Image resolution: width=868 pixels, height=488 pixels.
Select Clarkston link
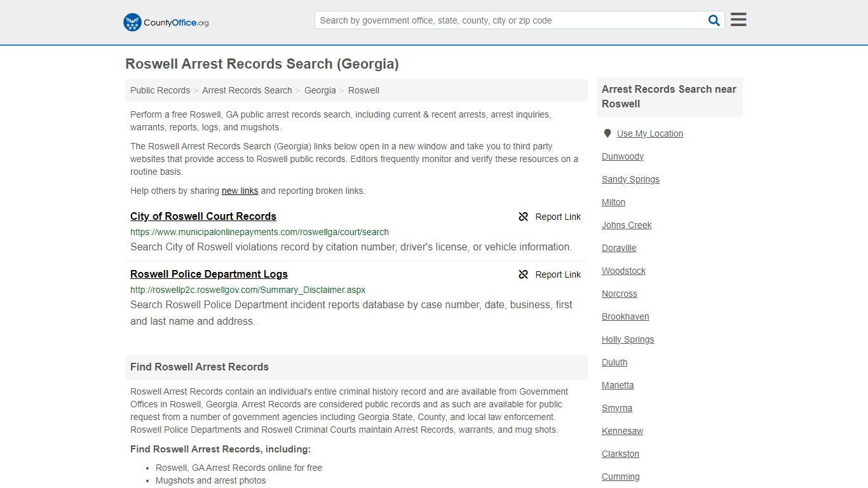click(x=620, y=454)
